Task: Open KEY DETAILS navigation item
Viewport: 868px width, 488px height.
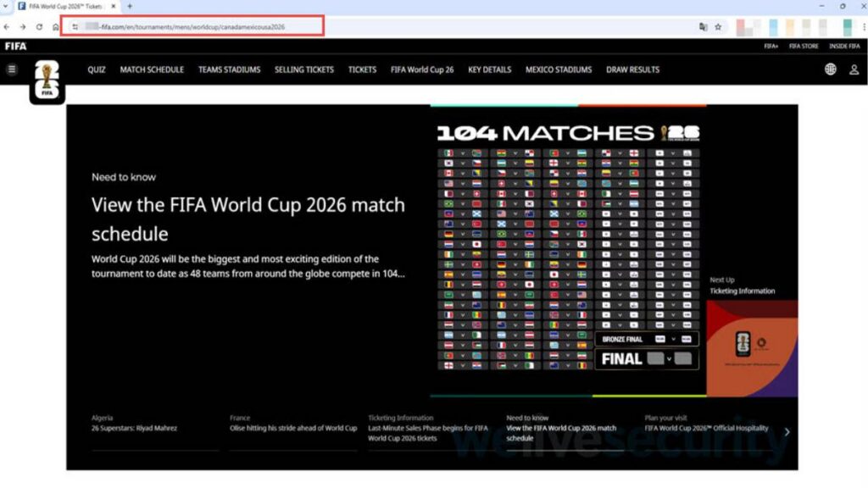Action: click(x=489, y=69)
